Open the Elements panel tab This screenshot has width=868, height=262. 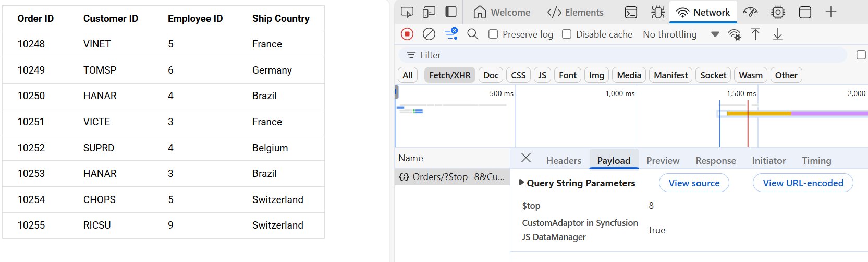[x=576, y=12]
